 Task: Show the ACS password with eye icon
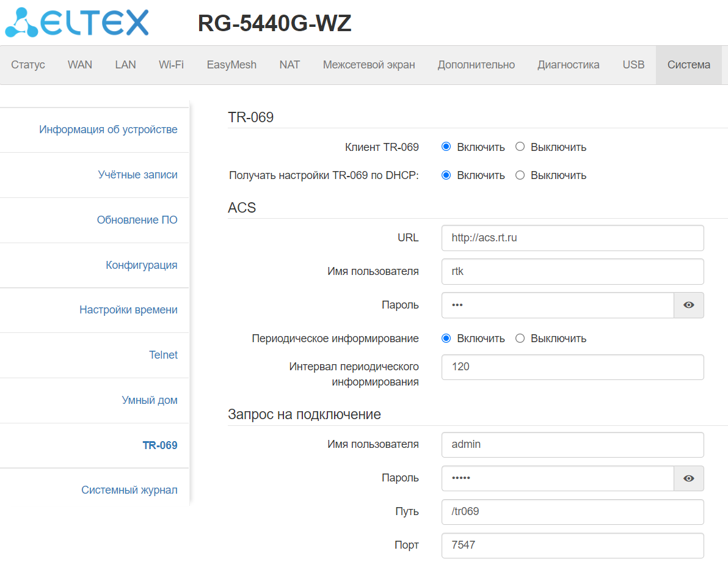(x=688, y=305)
